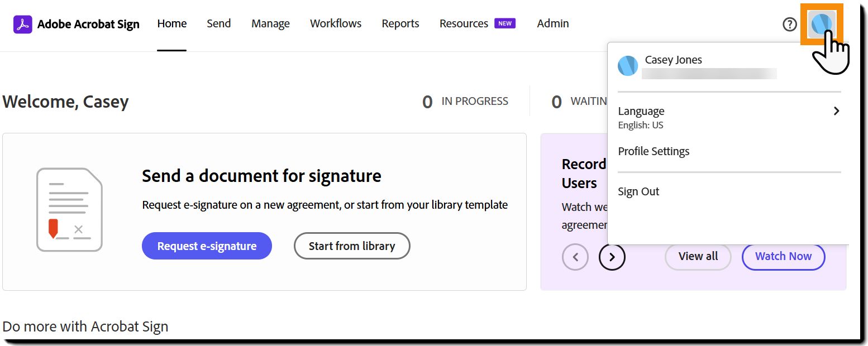Select Sign Out in profile menu
868x346 pixels.
click(638, 191)
